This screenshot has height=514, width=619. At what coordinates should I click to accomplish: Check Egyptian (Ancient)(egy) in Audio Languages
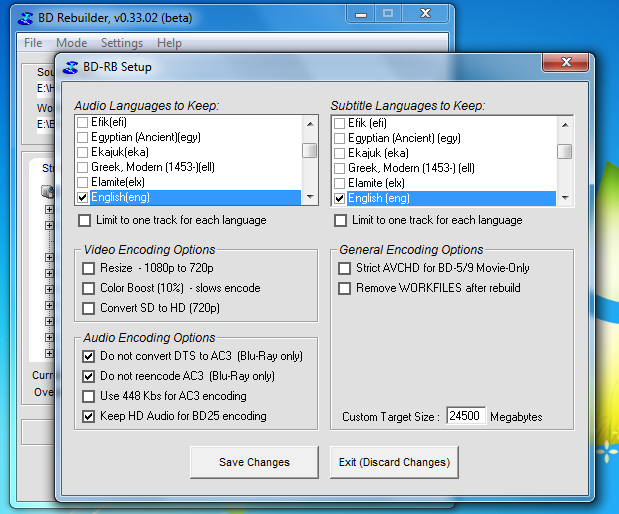click(83, 137)
